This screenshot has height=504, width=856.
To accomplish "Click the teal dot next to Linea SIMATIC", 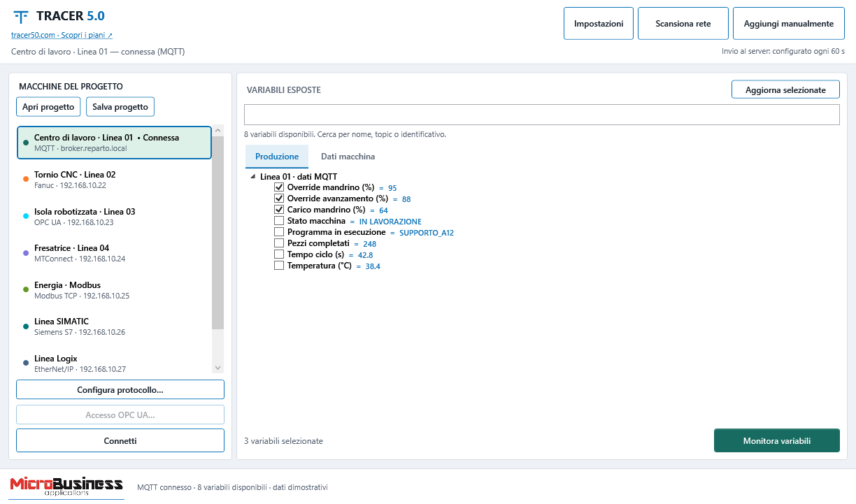I will coord(26,326).
